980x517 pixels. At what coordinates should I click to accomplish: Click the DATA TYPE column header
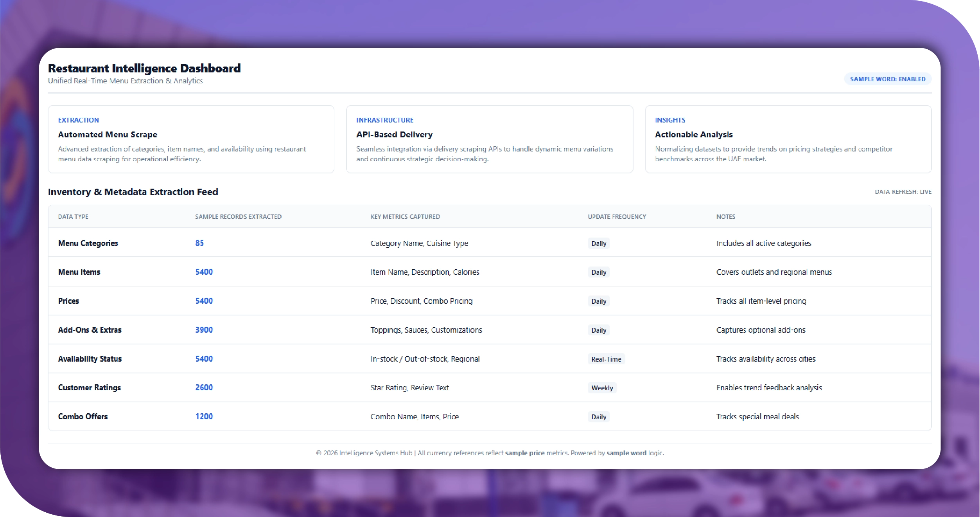click(73, 217)
